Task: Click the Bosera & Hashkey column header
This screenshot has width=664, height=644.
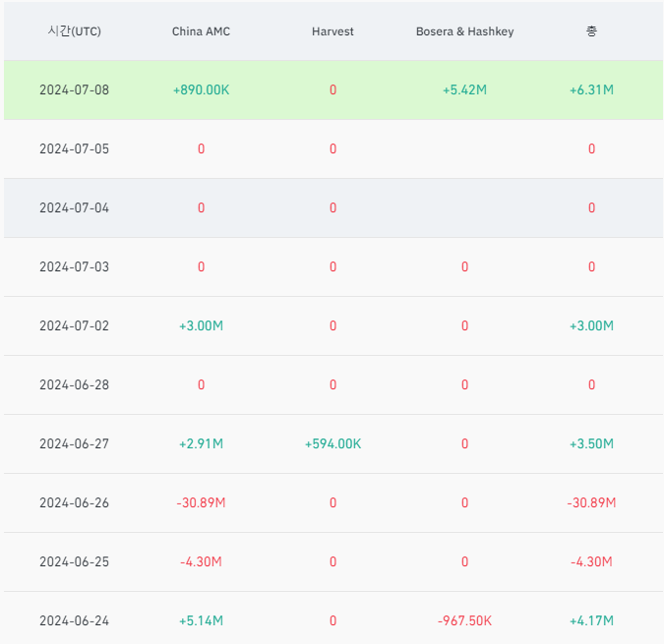Action: pos(465,31)
